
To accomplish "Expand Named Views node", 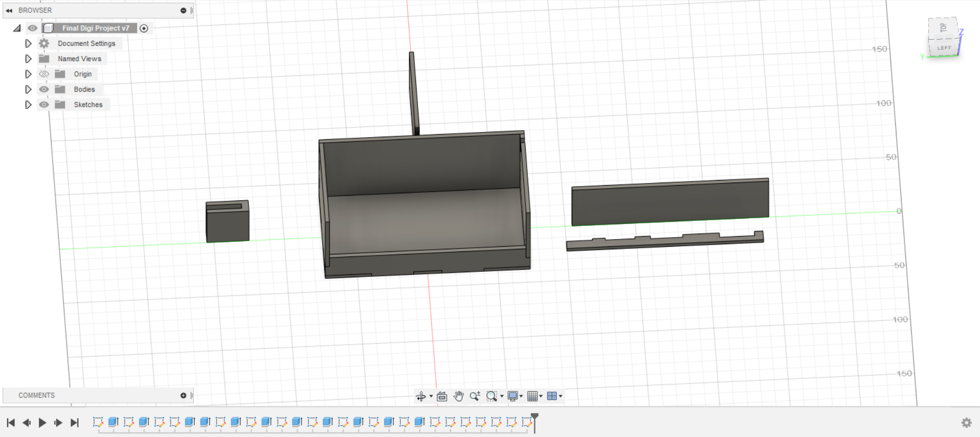I will point(28,59).
